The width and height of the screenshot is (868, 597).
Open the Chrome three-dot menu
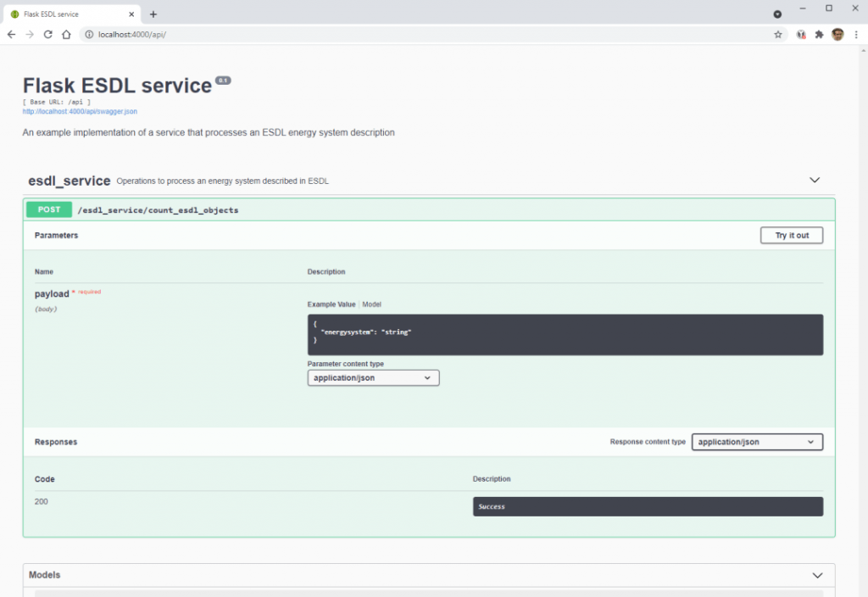(856, 34)
